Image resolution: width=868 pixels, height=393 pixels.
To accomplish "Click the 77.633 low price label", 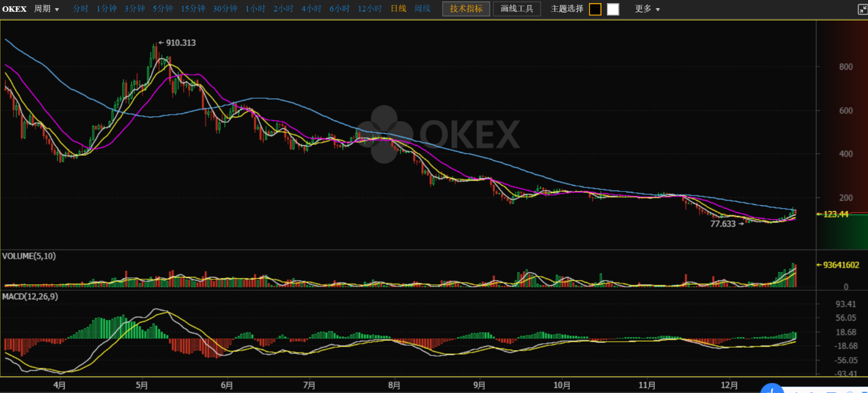I will click(723, 224).
